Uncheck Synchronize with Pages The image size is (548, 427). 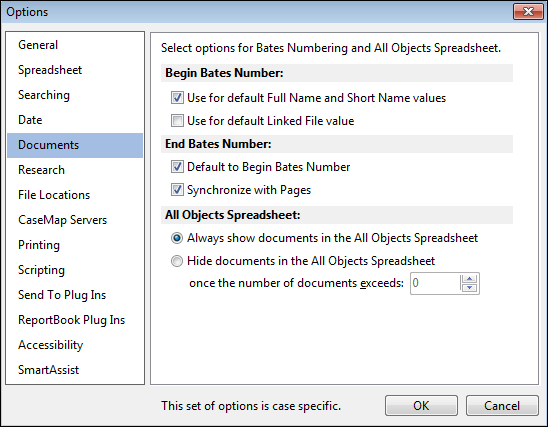pyautogui.click(x=177, y=190)
